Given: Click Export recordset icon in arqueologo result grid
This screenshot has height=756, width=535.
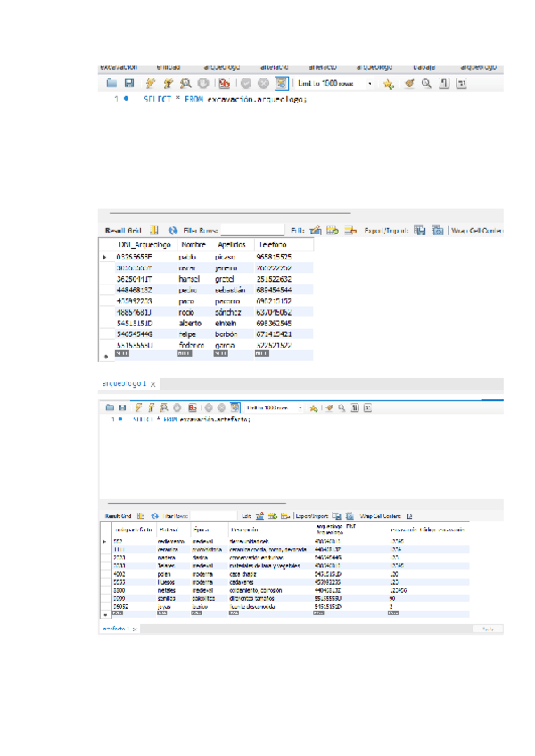Looking at the screenshot, I should 419,229.
